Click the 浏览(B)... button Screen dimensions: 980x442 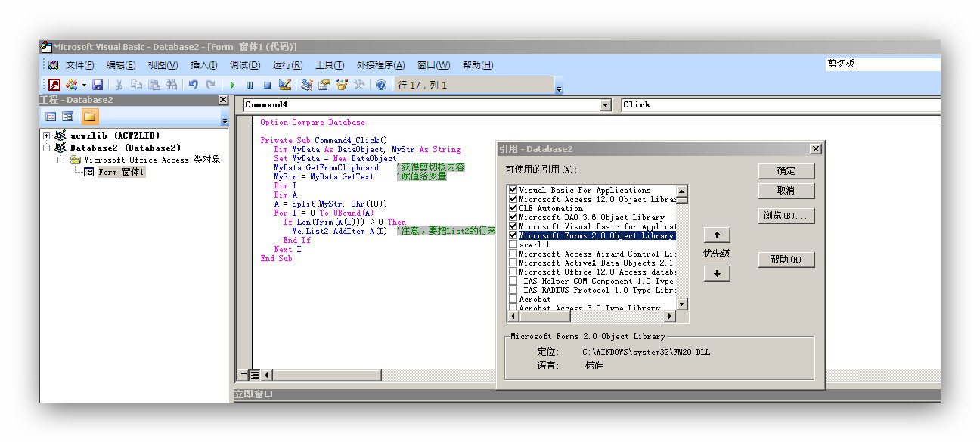coord(786,216)
